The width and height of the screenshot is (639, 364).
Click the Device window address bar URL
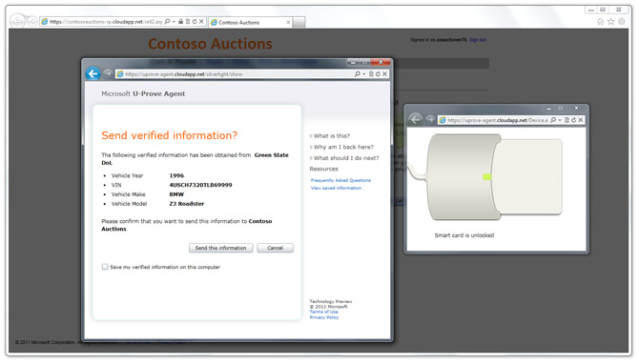click(x=497, y=120)
